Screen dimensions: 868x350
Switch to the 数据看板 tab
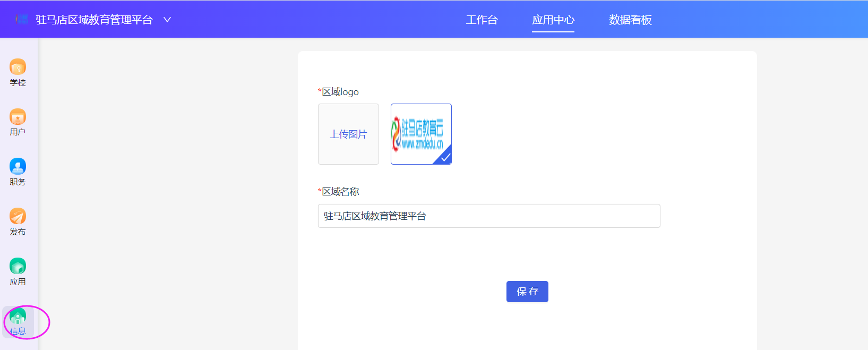pyautogui.click(x=630, y=20)
